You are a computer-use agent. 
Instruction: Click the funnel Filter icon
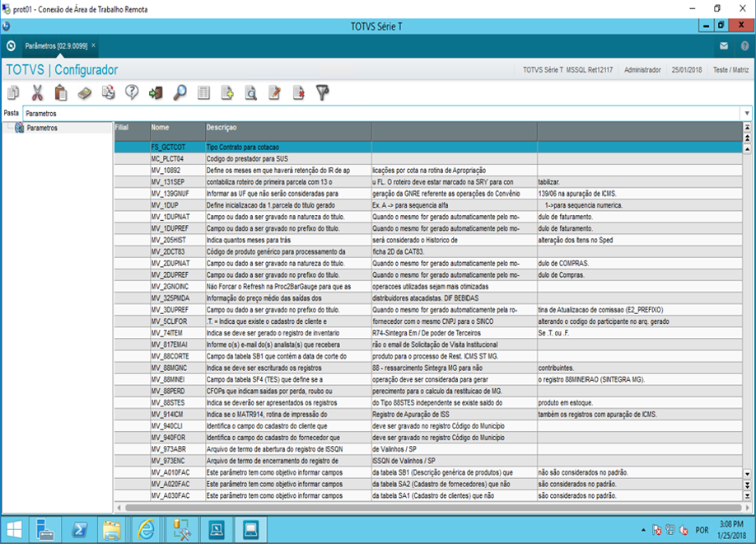323,93
